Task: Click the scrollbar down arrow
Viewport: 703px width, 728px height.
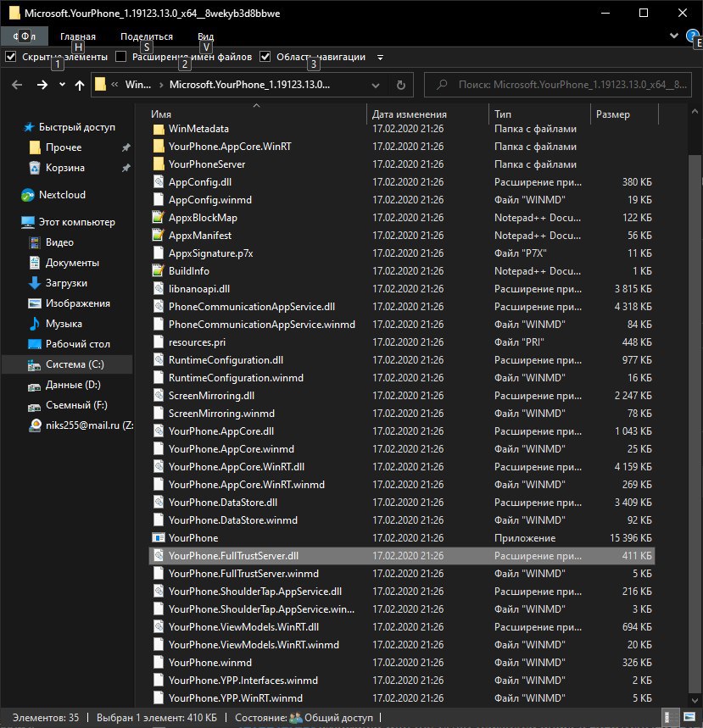Action: coord(695,700)
